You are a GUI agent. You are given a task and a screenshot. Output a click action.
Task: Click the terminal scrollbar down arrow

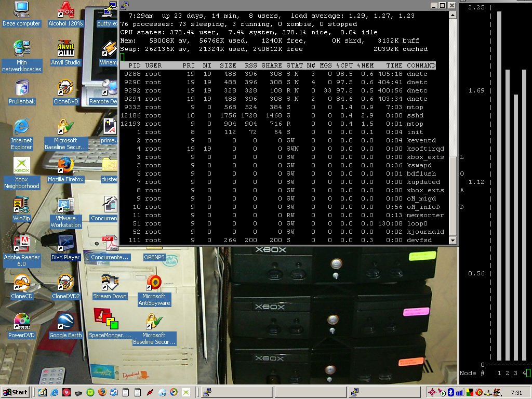pyautogui.click(x=451, y=240)
